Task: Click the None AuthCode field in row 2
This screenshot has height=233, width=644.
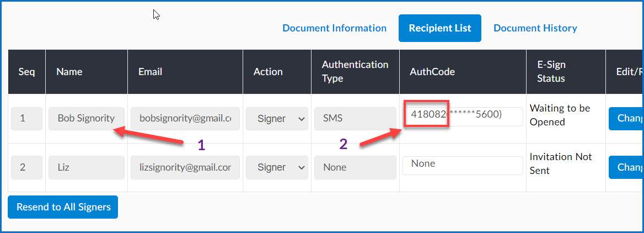Action: click(463, 165)
